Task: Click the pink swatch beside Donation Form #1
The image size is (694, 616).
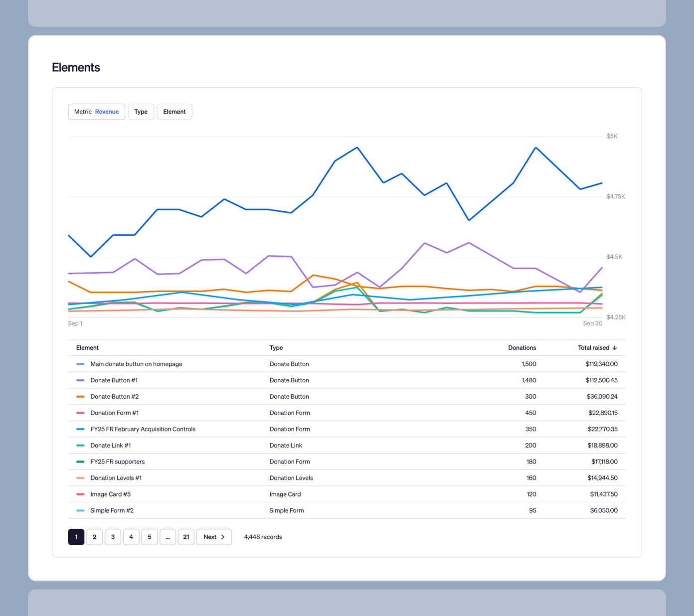Action: point(80,413)
